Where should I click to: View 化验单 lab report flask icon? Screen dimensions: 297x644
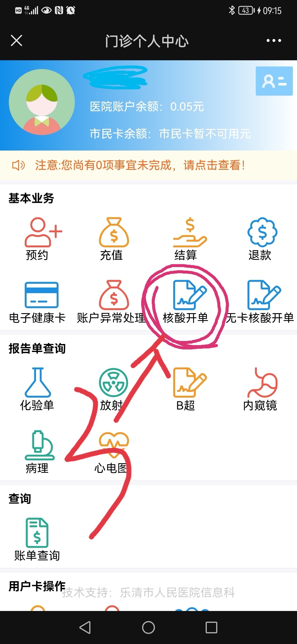pyautogui.click(x=38, y=382)
